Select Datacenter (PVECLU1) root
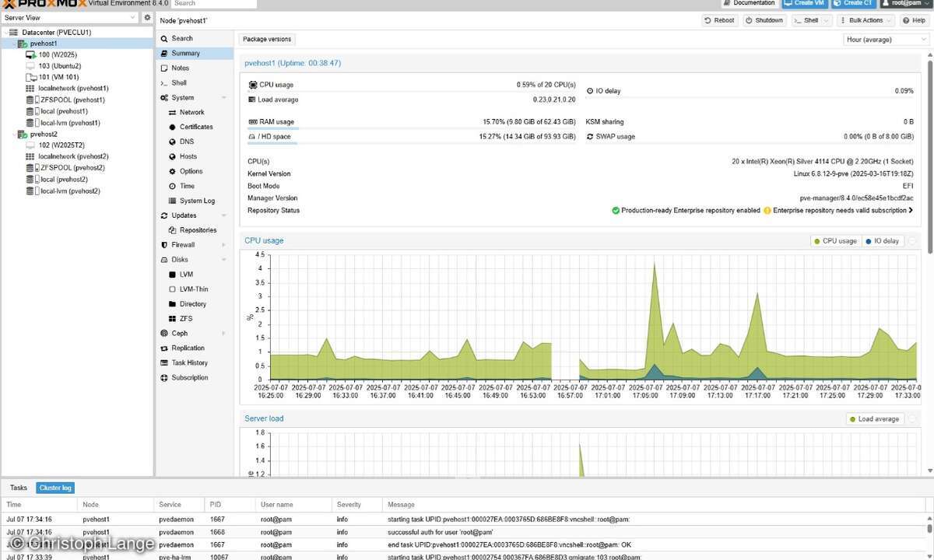934x560 pixels. [56, 33]
